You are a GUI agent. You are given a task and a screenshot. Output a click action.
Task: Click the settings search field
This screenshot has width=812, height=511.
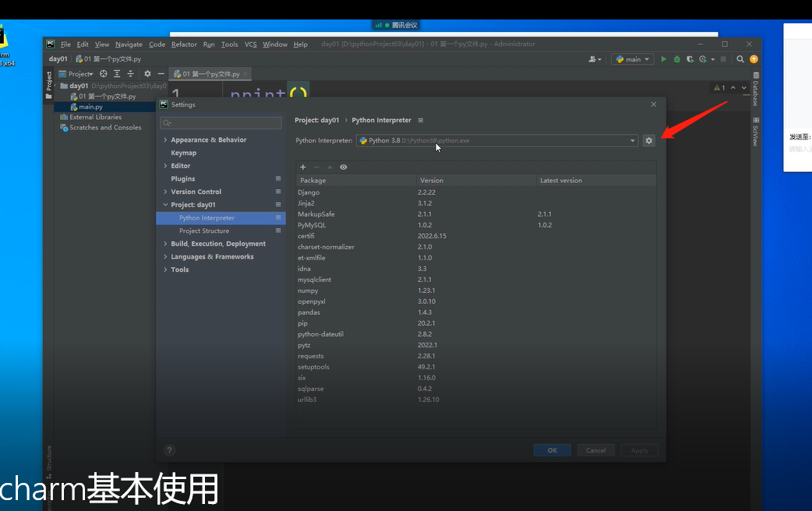tap(221, 123)
